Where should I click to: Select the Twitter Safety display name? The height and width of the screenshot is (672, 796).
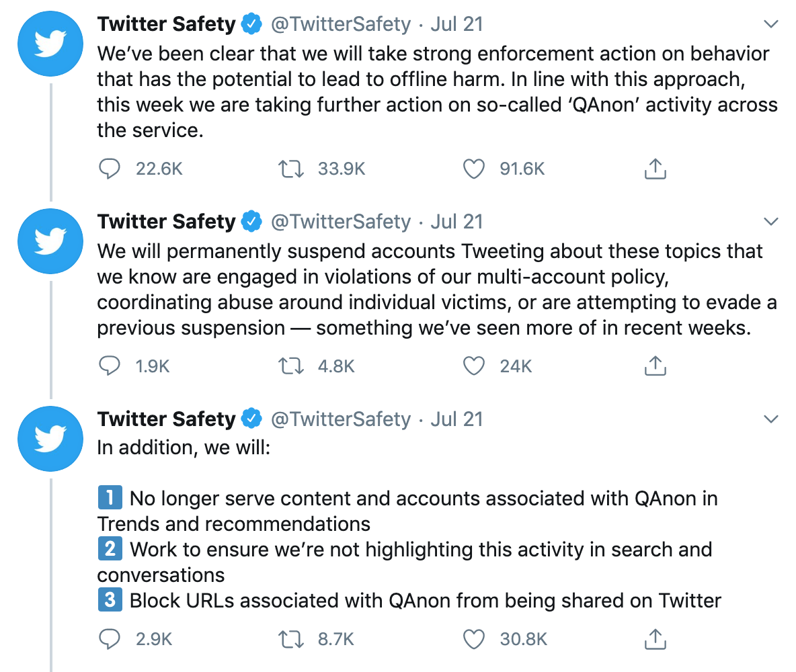pyautogui.click(x=166, y=23)
